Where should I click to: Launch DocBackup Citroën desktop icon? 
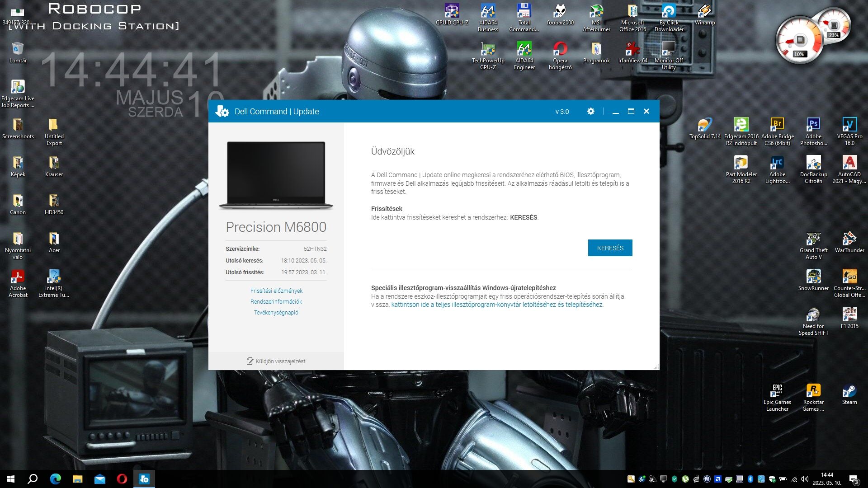813,169
